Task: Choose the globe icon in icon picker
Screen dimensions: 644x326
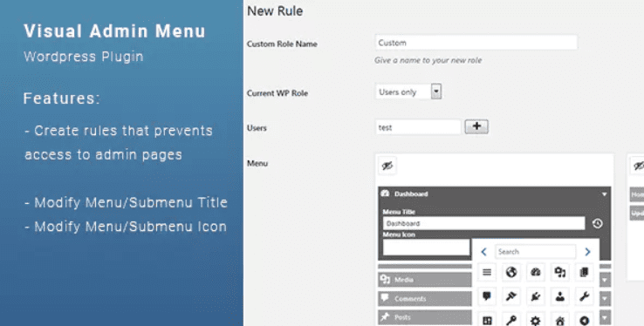Action: click(x=511, y=272)
